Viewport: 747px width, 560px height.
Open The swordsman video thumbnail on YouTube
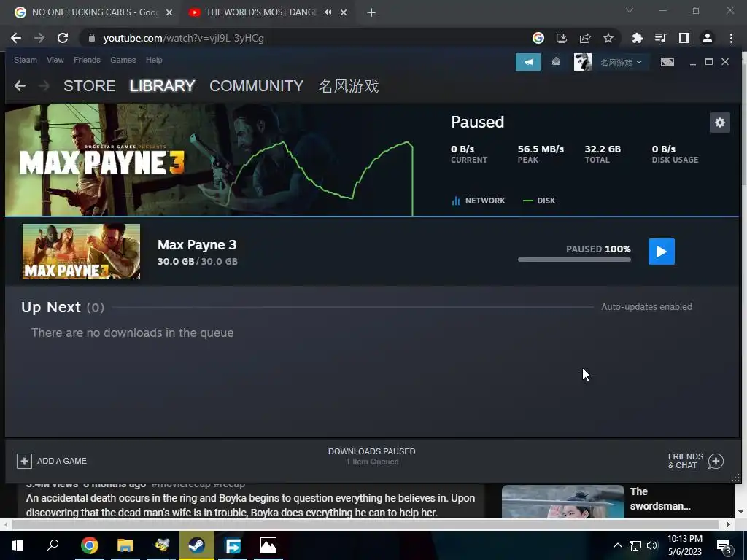pos(562,502)
